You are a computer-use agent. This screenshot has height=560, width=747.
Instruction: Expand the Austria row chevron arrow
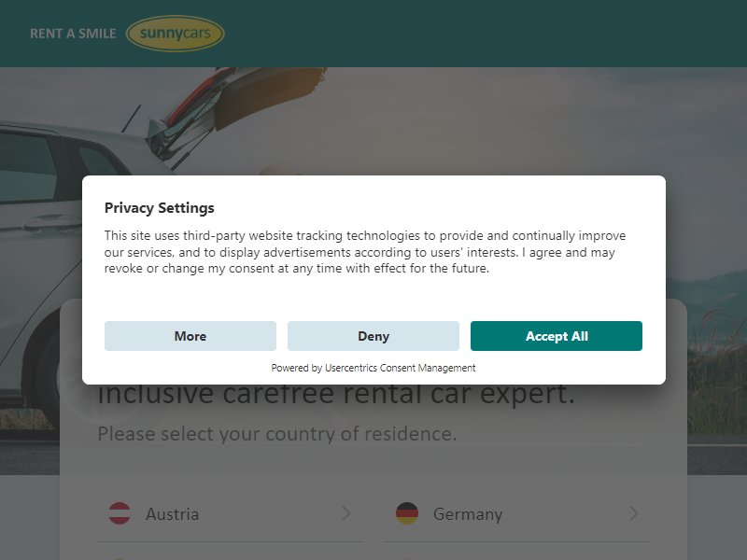point(346,513)
